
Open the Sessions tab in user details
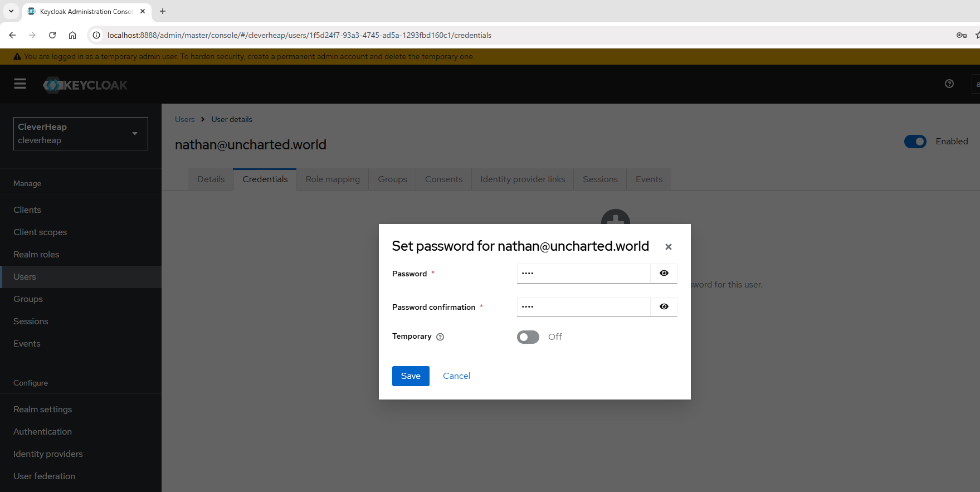click(600, 179)
